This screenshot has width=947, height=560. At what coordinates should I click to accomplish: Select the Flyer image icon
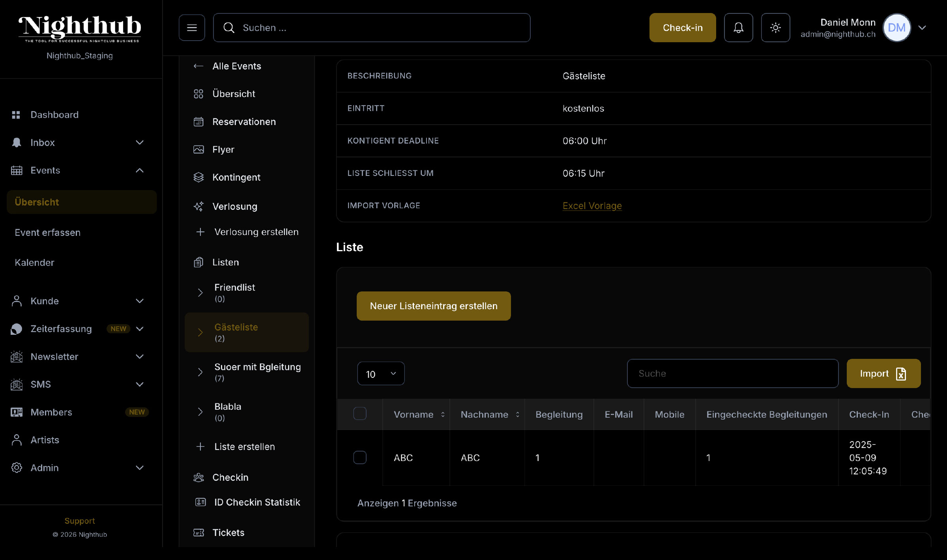coord(199,149)
